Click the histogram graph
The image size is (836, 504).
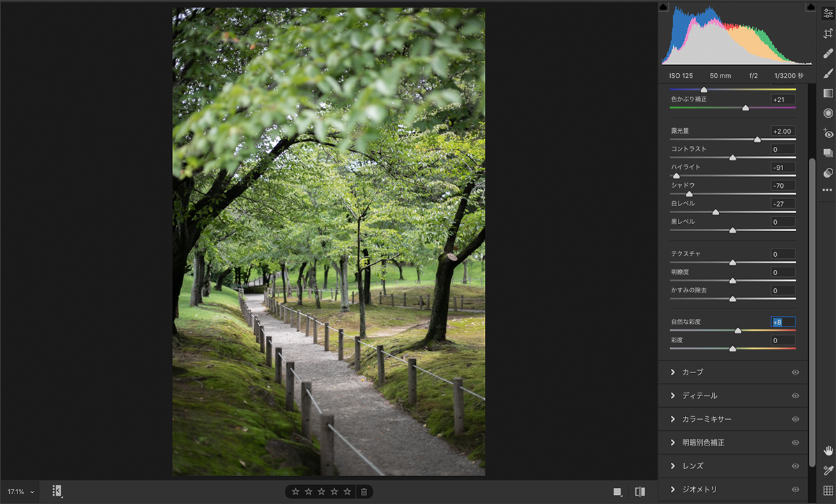(736, 35)
